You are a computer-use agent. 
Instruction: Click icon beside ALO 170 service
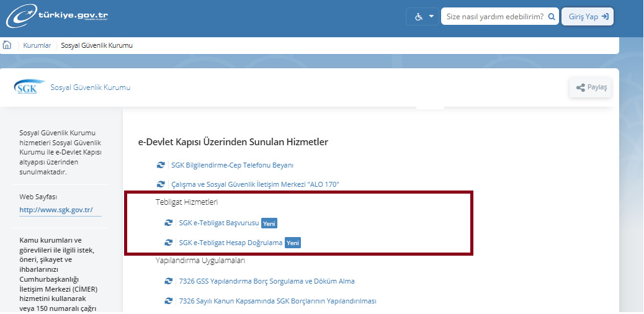161,184
